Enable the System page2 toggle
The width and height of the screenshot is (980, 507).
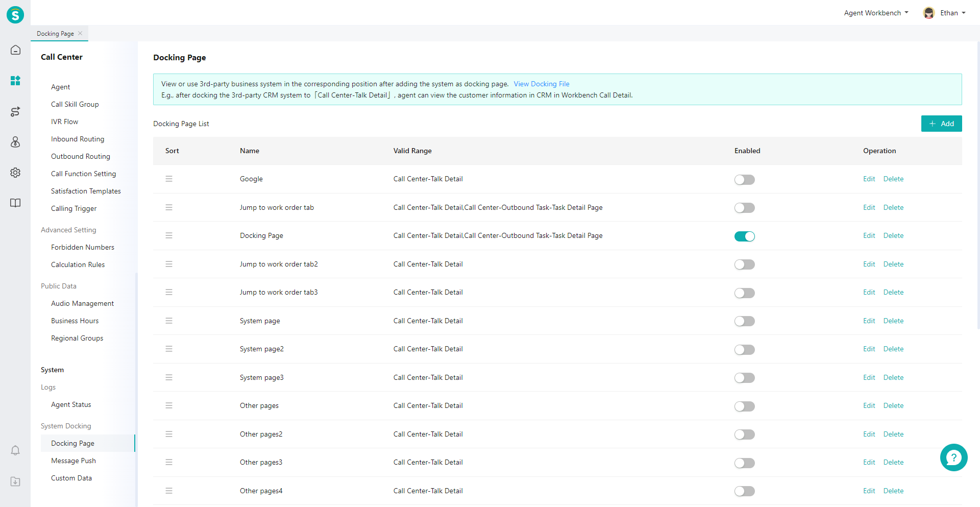pos(745,350)
